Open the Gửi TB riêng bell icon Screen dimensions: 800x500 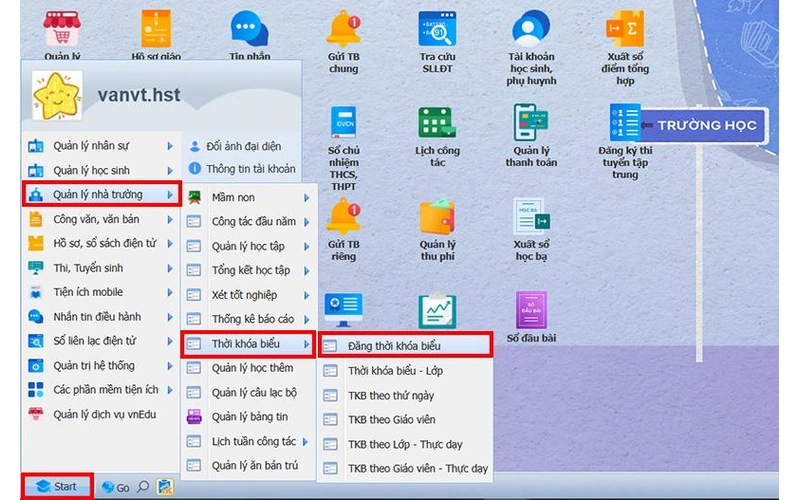coord(344,217)
